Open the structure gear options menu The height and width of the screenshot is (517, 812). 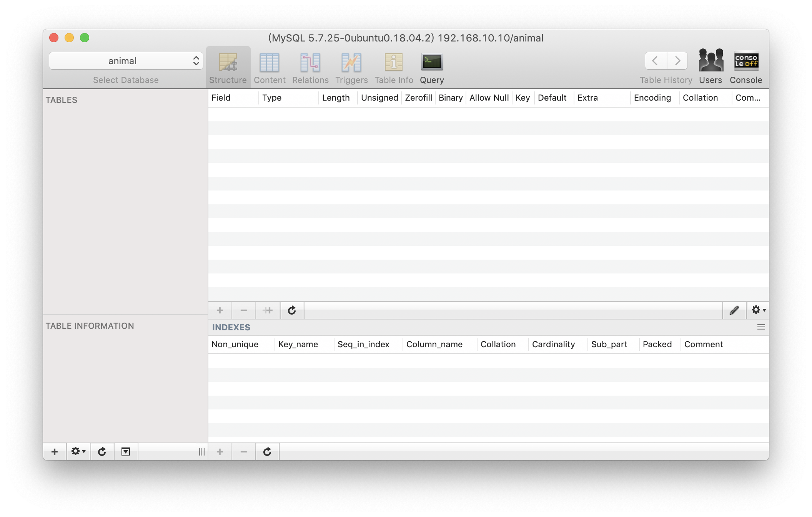tap(758, 310)
